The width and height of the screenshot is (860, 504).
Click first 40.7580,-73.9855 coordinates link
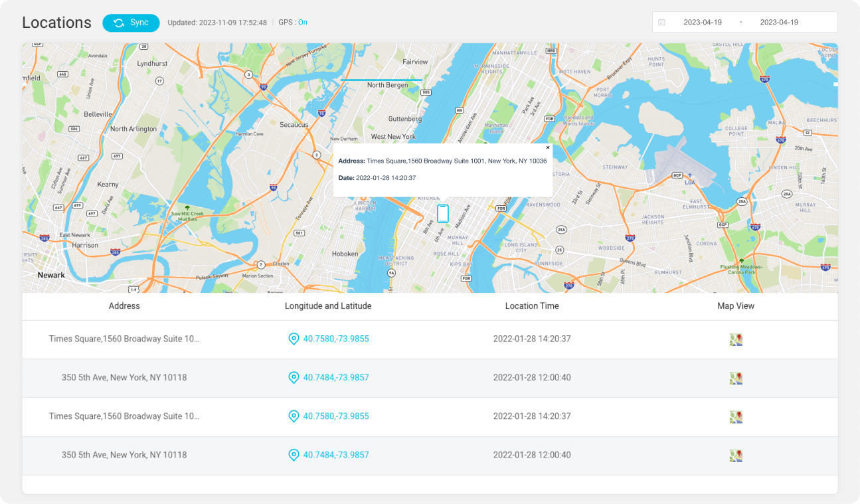coord(336,339)
